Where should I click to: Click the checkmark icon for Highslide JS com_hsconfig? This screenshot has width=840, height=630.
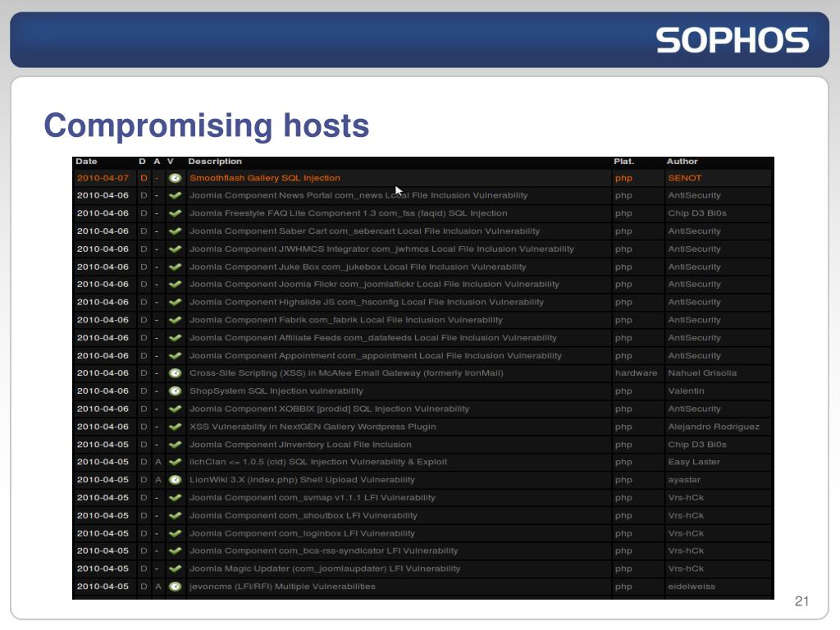pos(176,303)
